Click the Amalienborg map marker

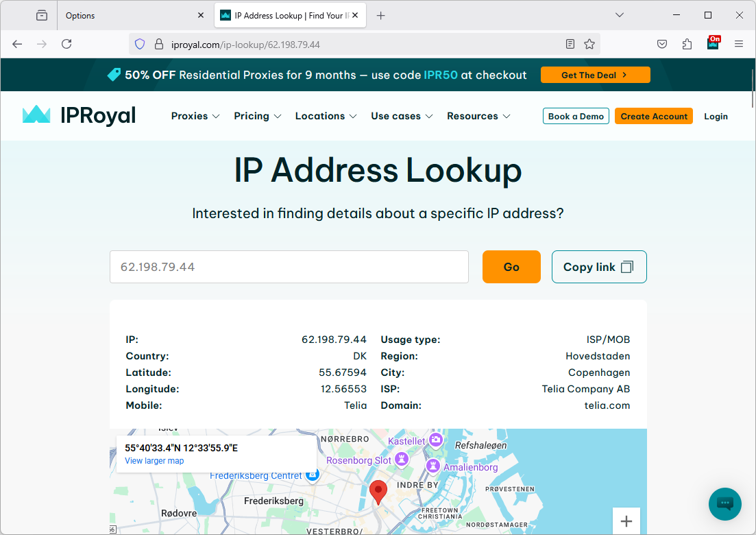click(433, 466)
